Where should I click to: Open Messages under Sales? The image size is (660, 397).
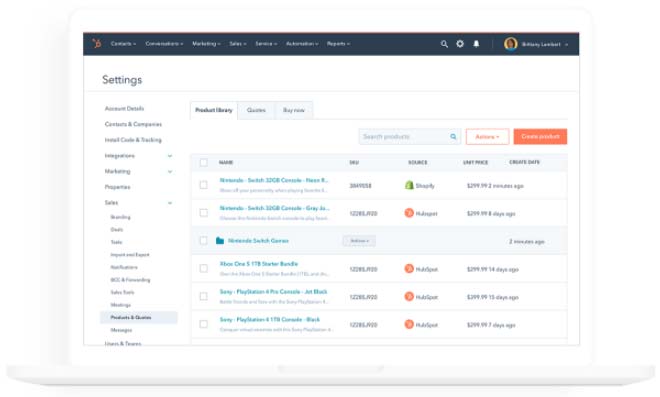(121, 330)
